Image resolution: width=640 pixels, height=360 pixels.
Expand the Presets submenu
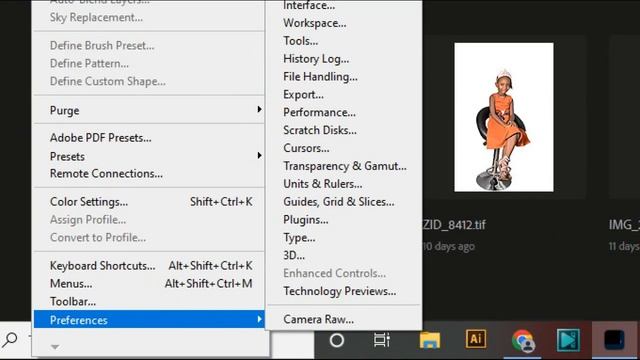coord(149,156)
